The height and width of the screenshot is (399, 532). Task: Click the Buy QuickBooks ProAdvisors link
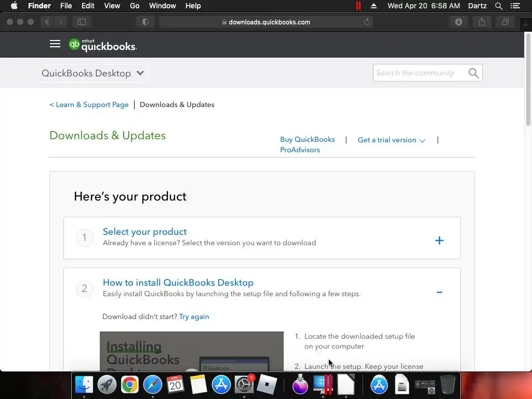(x=308, y=144)
